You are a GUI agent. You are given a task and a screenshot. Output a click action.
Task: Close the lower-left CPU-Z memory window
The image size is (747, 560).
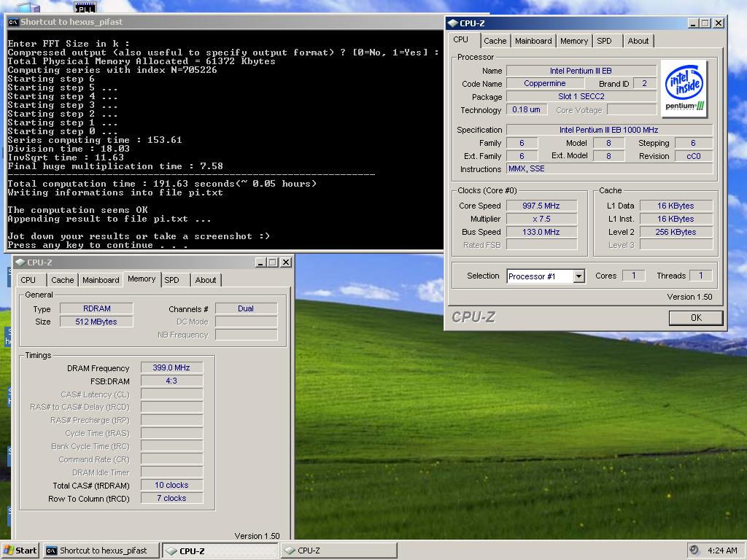tap(285, 262)
